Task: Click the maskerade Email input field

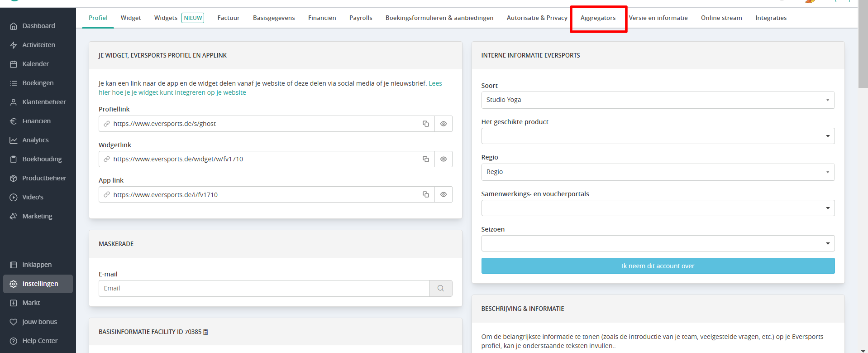Action: pos(264,288)
